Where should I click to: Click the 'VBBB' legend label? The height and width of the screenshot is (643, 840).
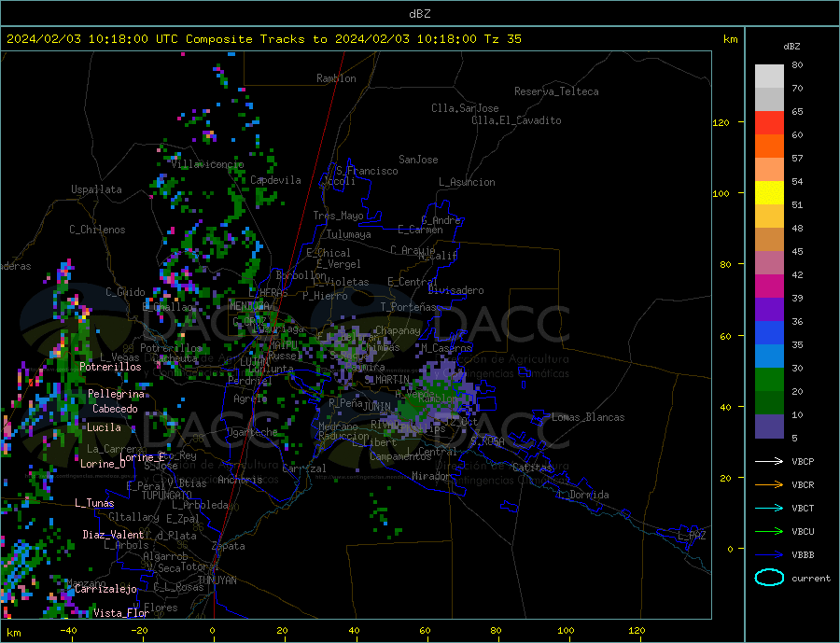pyautogui.click(x=803, y=554)
